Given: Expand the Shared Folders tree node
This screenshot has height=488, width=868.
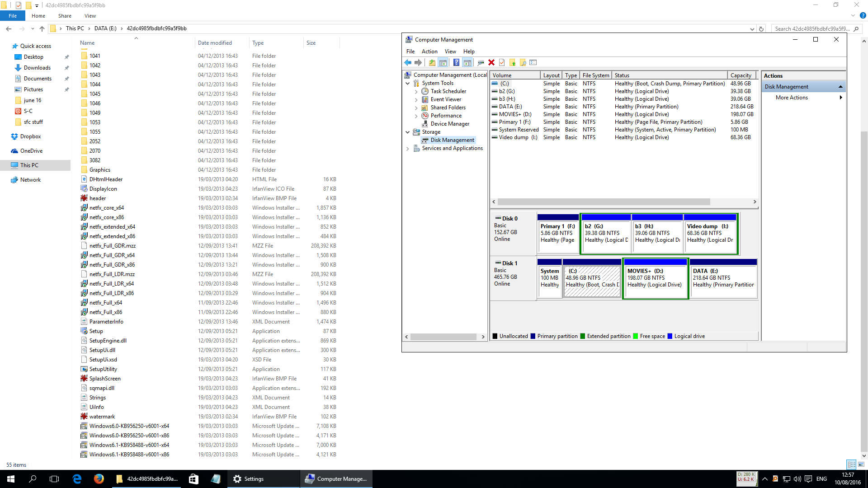Looking at the screenshot, I should pyautogui.click(x=416, y=108).
